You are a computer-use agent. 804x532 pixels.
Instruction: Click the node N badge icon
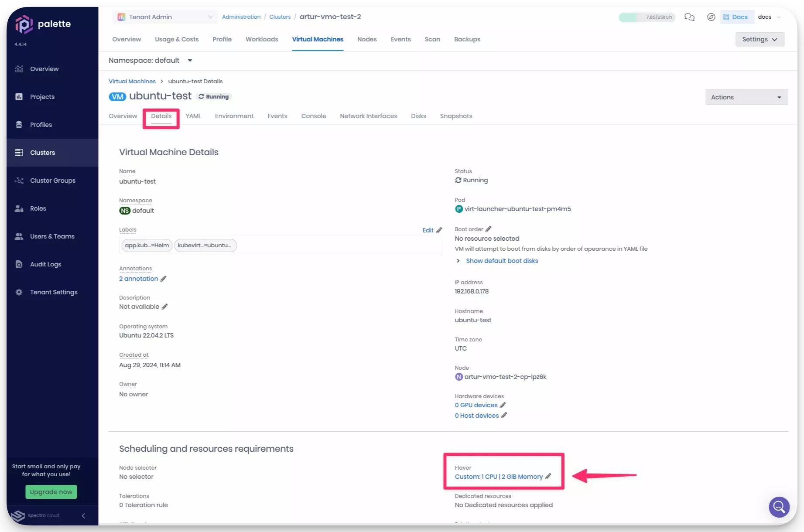click(x=459, y=377)
